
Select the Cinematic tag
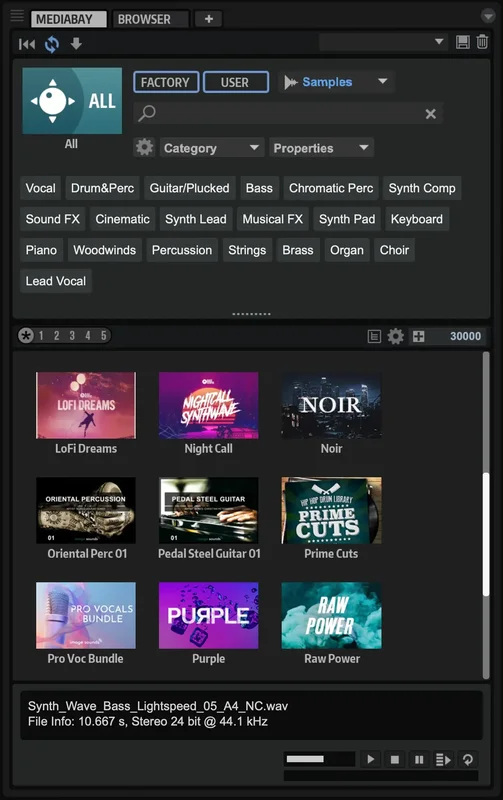tap(122, 219)
